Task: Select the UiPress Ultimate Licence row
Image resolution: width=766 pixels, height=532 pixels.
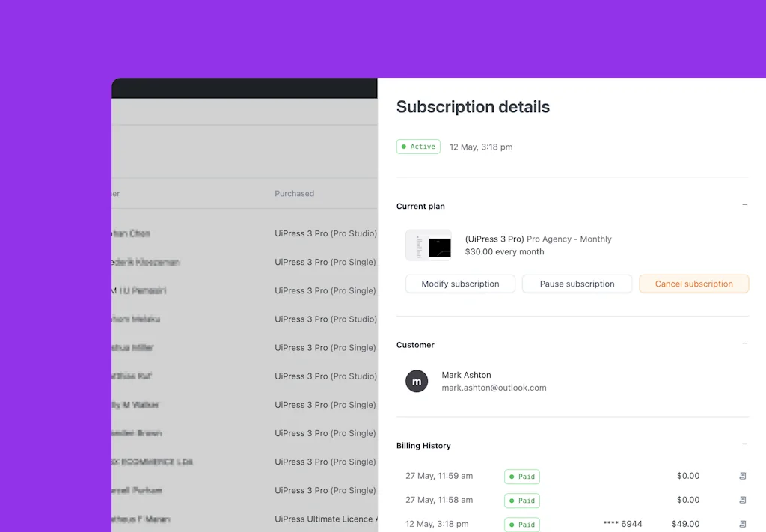Action: point(323,519)
